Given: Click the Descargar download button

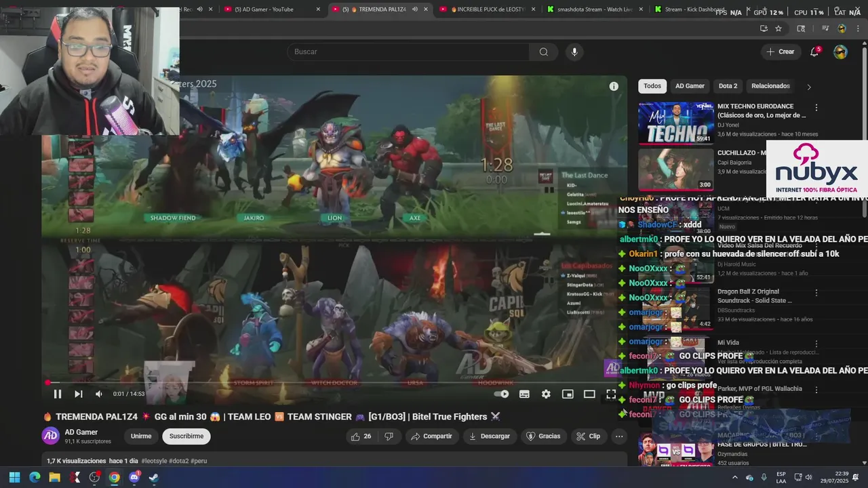Looking at the screenshot, I should tap(490, 436).
